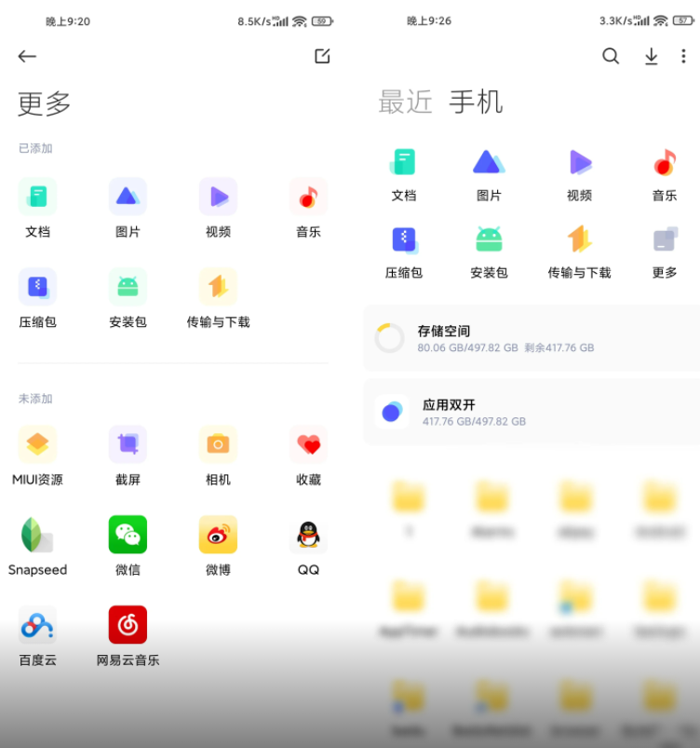This screenshot has width=700, height=748.
Task: Select the 手机 tab
Action: coord(476,102)
